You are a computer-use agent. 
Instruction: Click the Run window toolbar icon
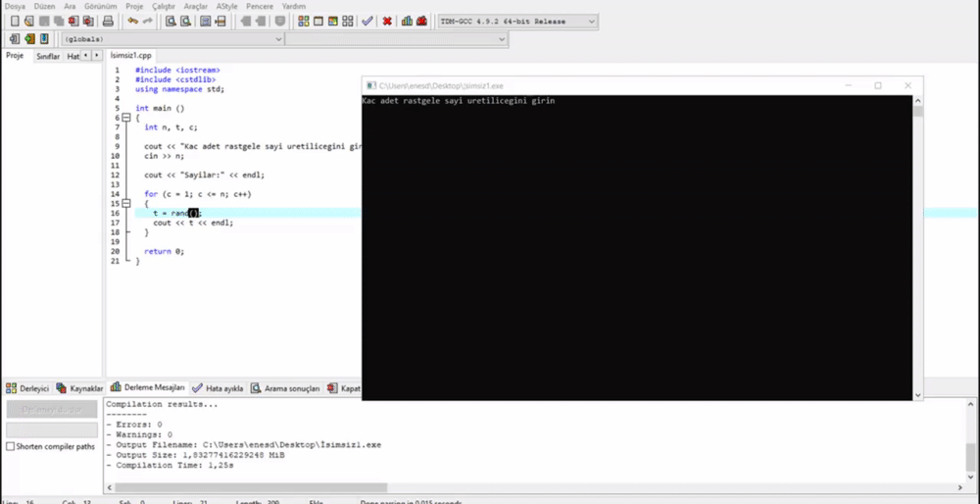(318, 22)
